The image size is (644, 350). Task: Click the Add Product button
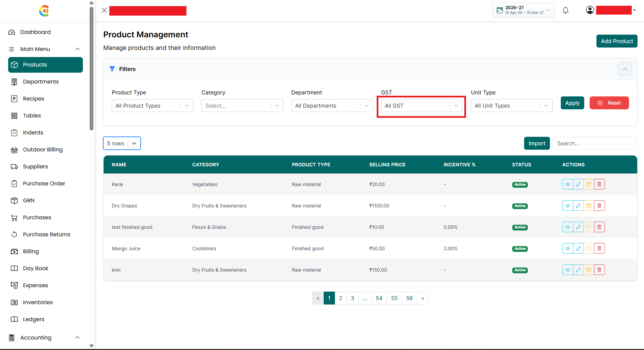[x=617, y=41]
